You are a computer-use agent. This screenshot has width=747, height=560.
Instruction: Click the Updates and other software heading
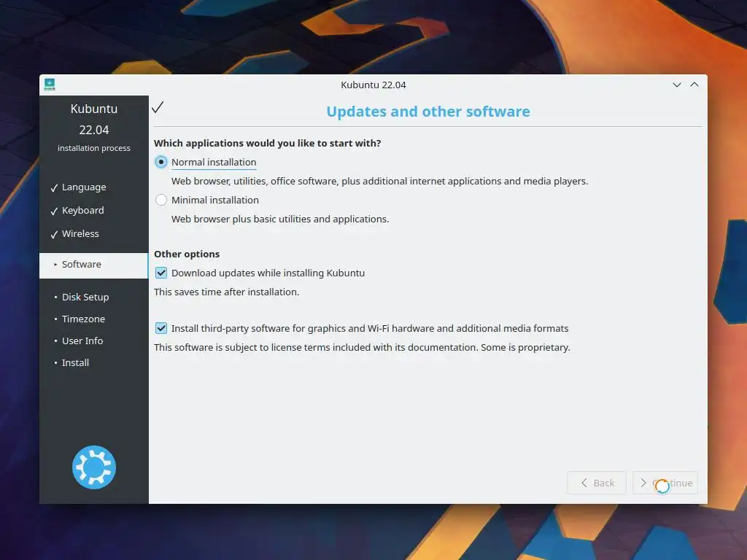click(427, 112)
